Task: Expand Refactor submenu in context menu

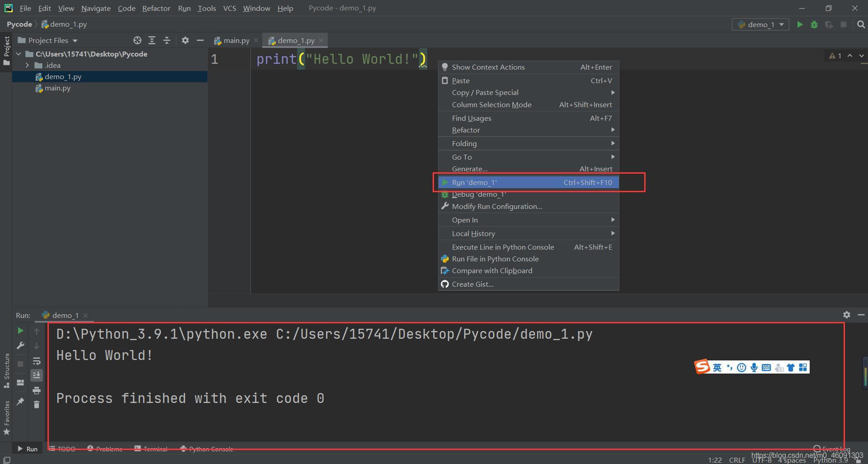Action: [528, 130]
